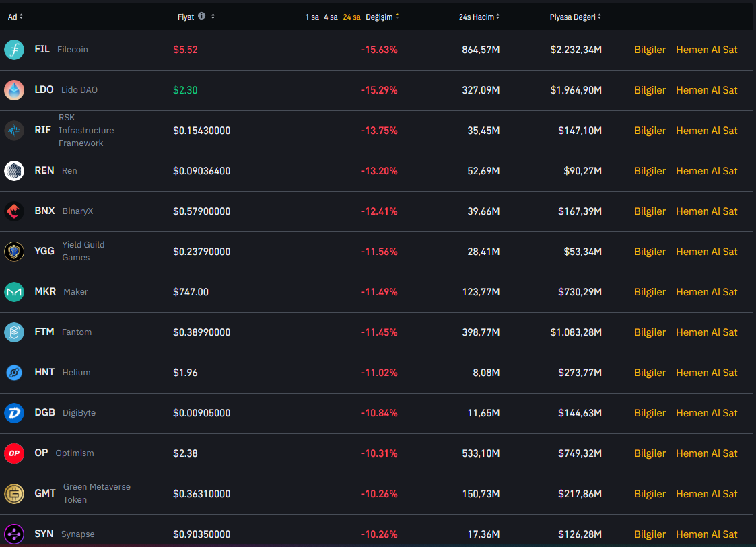Sort by Değişim column header
Screen dimensions: 756x547
point(382,17)
